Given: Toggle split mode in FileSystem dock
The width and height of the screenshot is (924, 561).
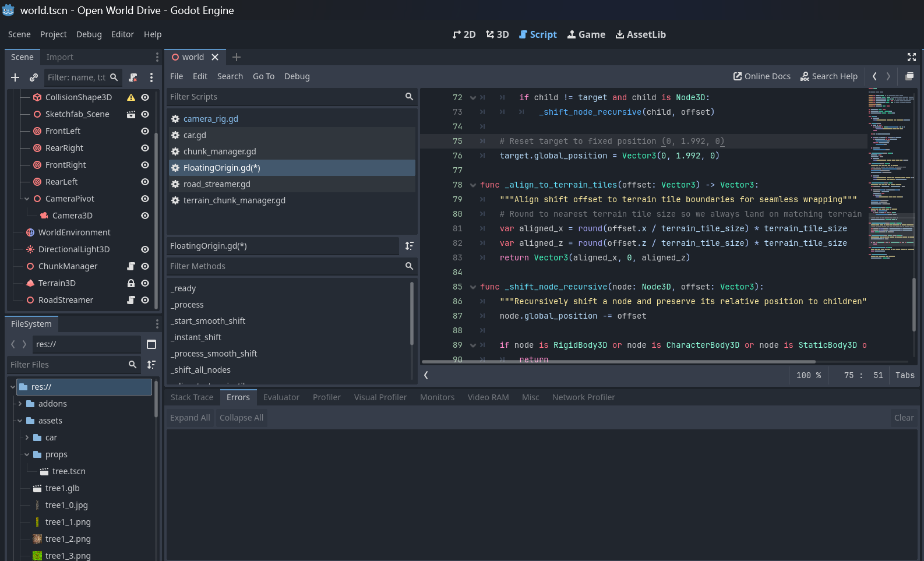Looking at the screenshot, I should (x=151, y=344).
